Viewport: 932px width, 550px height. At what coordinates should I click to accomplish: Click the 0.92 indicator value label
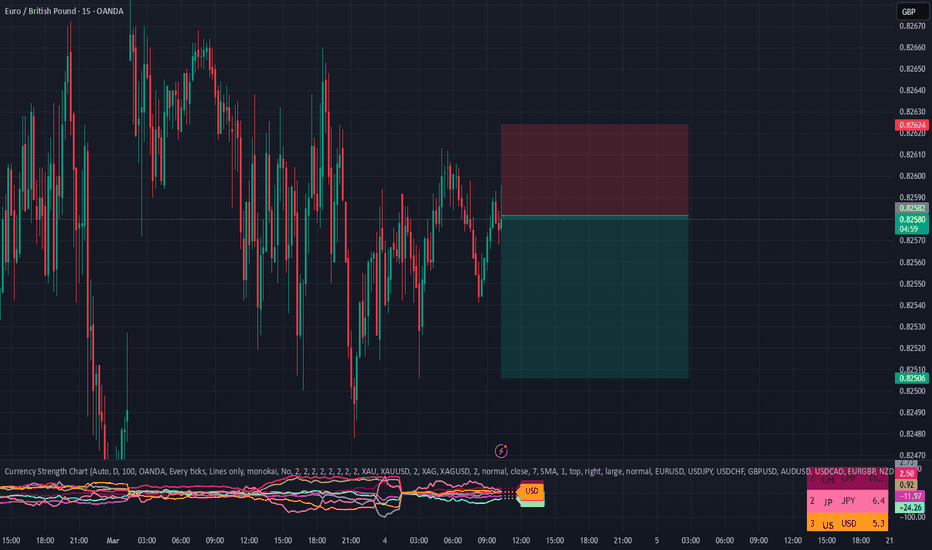[906, 485]
